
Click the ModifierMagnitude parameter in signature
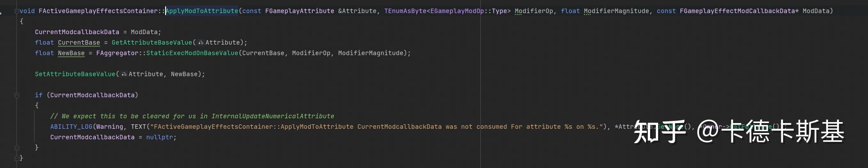coord(616,11)
